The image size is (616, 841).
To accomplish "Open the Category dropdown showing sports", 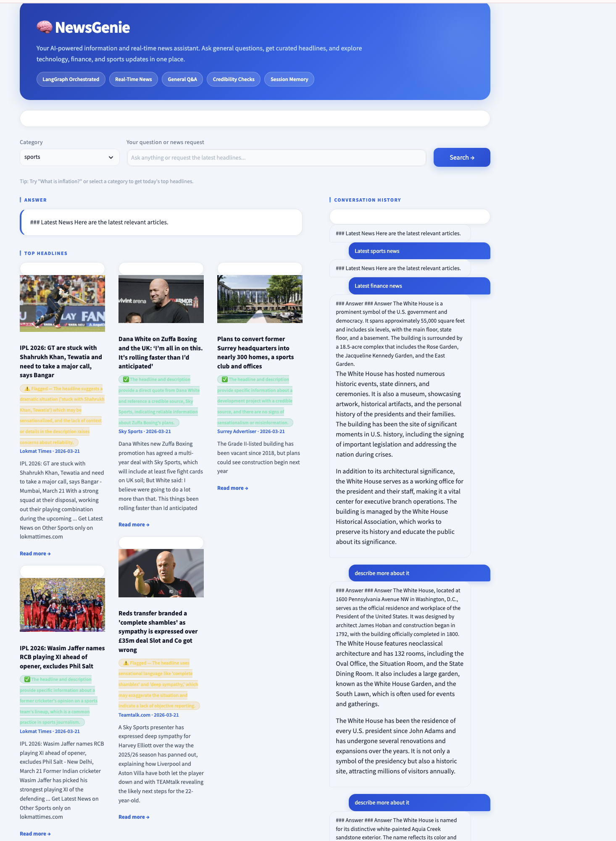I will point(69,157).
